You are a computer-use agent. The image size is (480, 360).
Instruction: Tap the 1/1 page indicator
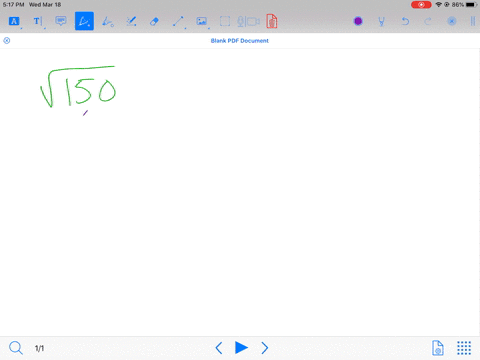[39, 348]
